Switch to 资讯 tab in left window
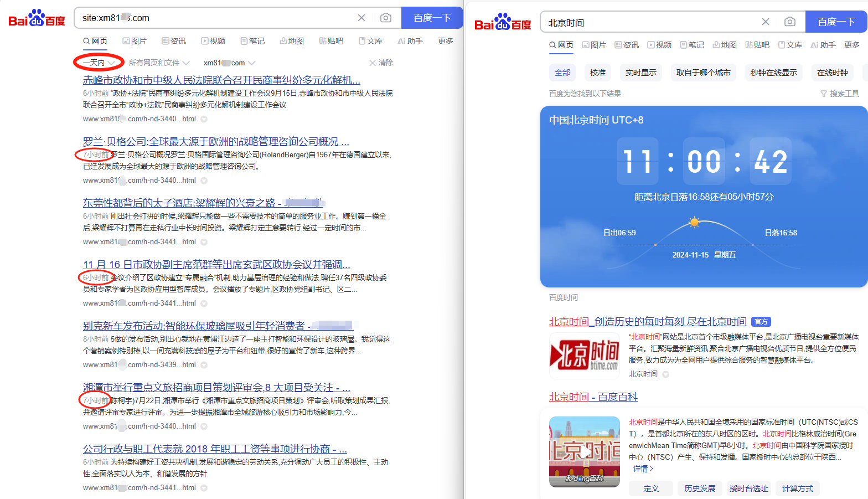The height and width of the screenshot is (499, 868). tap(174, 41)
